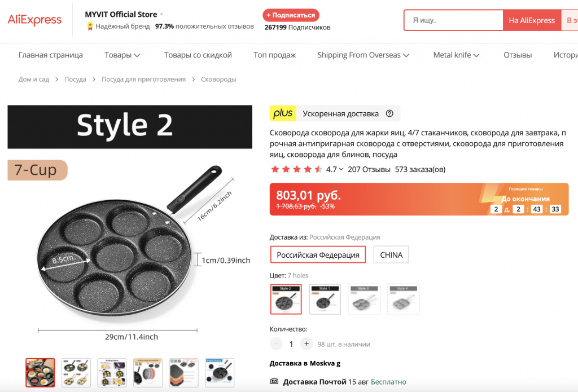Decrease quantity with the minus button

click(276, 343)
